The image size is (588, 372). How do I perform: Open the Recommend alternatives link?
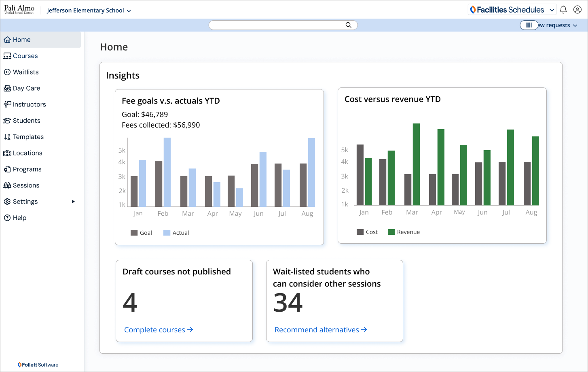[321, 330]
